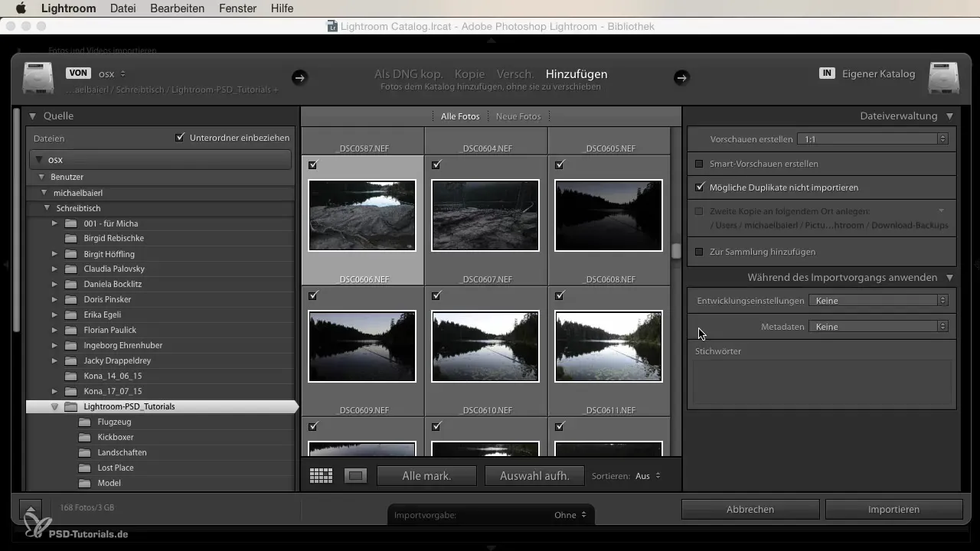
Task: Switch to loupe single-image view
Action: pyautogui.click(x=355, y=476)
